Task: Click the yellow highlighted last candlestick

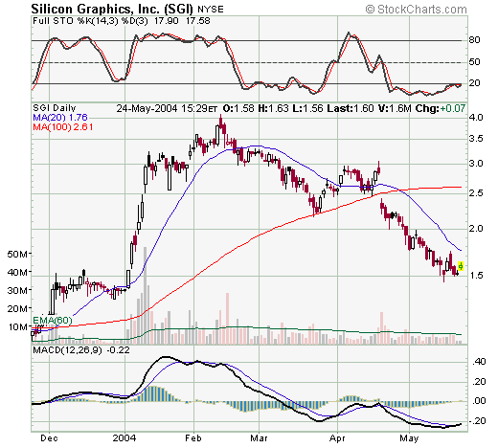Action: pos(461,266)
